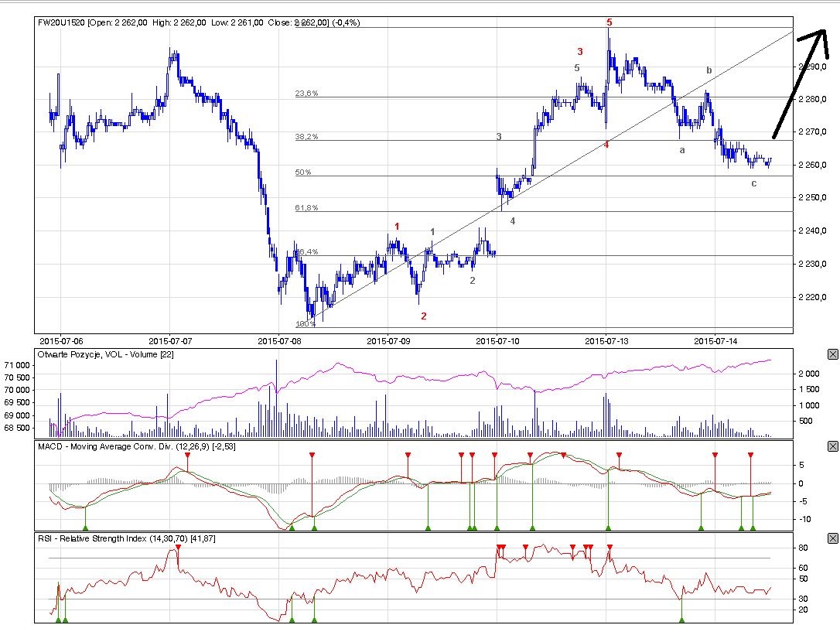
Task: Click the 100% Fibonacci level label
Action: tap(306, 323)
